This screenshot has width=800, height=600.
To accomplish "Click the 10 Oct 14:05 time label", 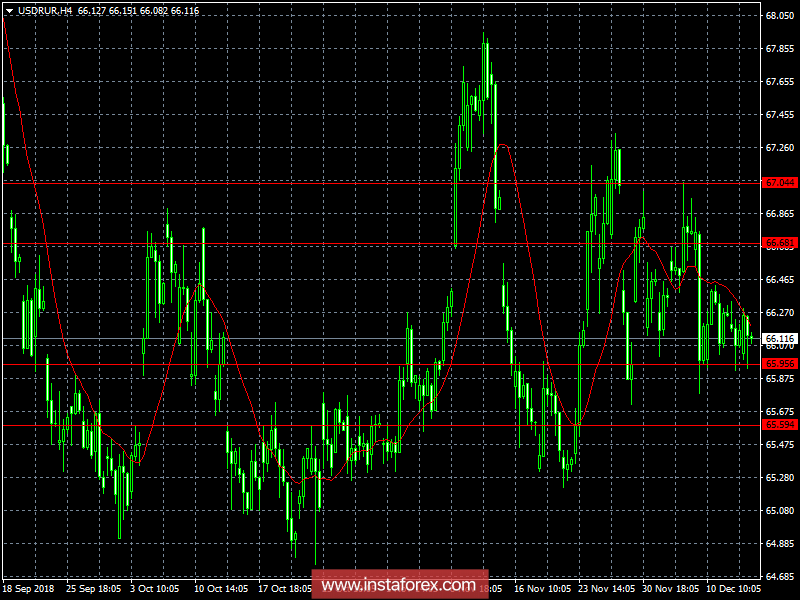I will [221, 590].
